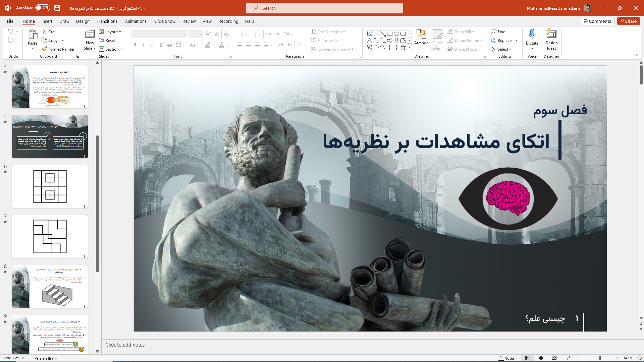
Task: Toggle center text alignment
Action: (249, 45)
